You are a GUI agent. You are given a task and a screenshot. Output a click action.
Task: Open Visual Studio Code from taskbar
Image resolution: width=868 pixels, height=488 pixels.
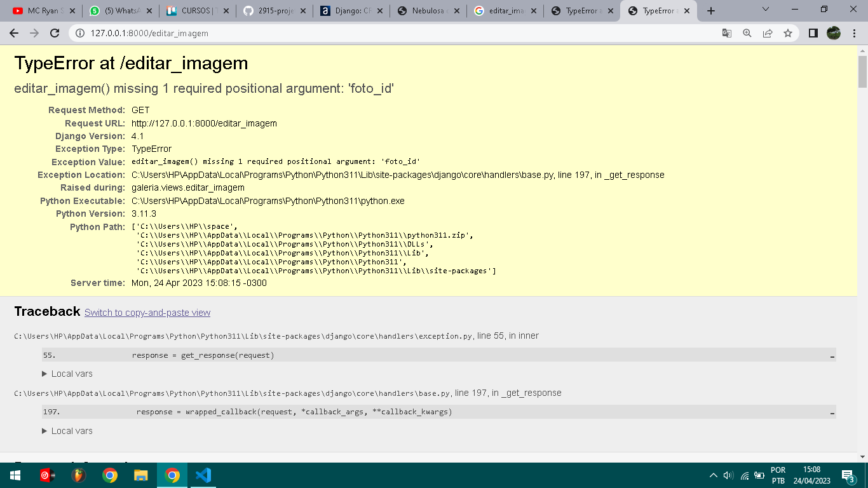click(203, 475)
